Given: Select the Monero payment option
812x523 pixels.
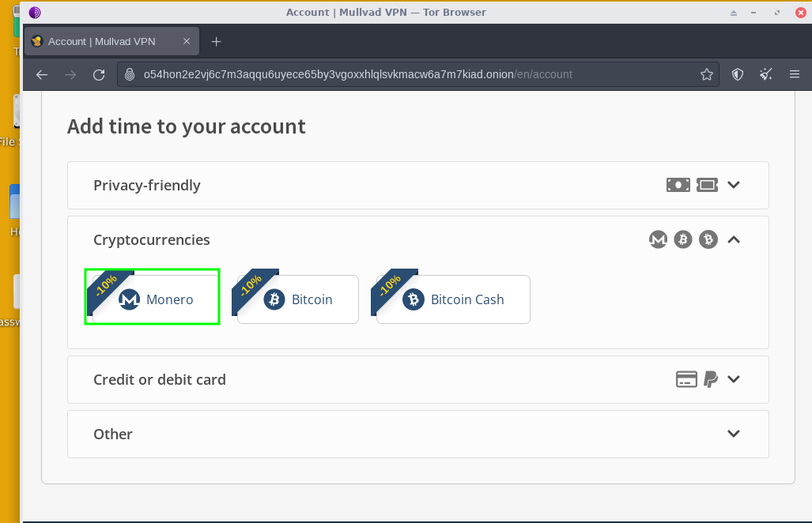Looking at the screenshot, I should (155, 299).
